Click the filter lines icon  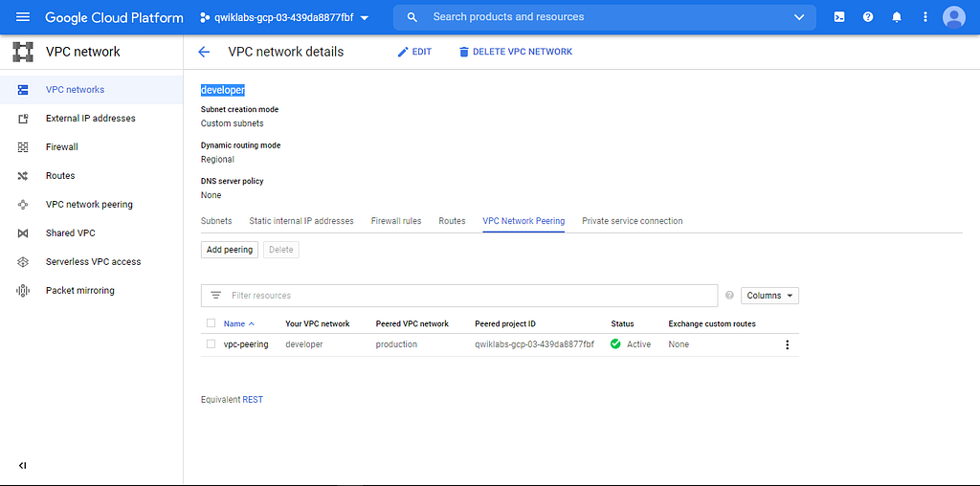(x=216, y=296)
